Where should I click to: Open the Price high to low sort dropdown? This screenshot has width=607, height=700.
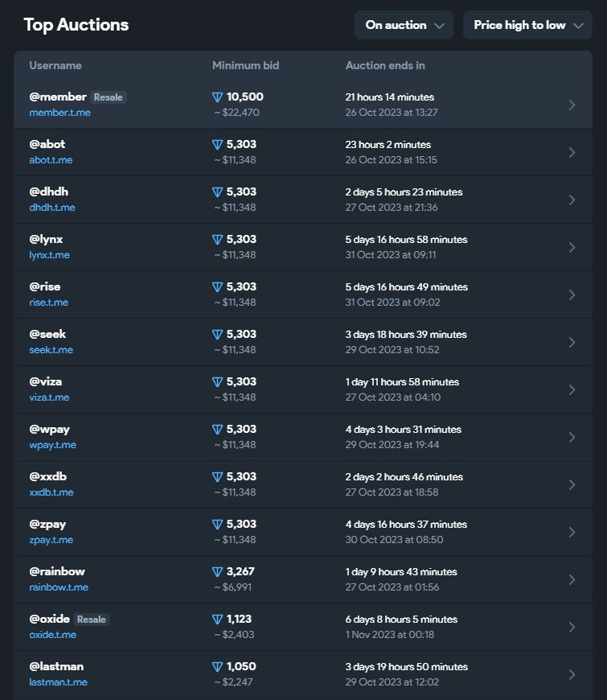[x=527, y=25]
